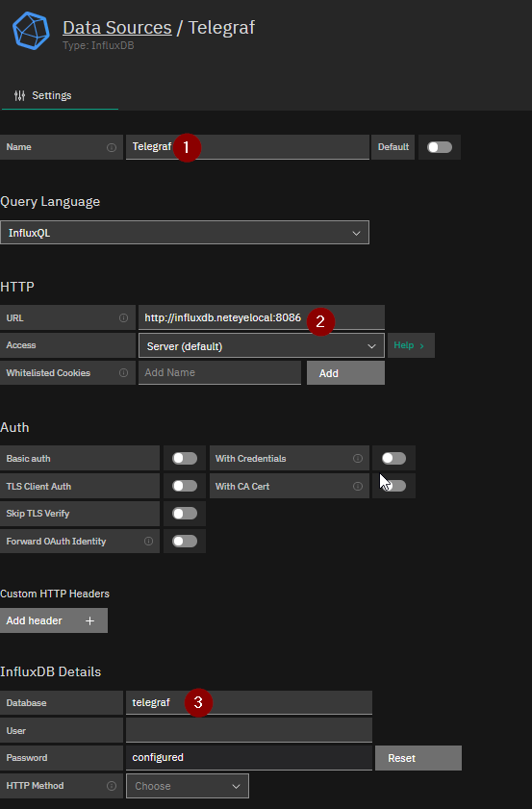Viewport: 532px width, 809px height.
Task: Click the URL input field
Action: pyautogui.click(x=262, y=317)
